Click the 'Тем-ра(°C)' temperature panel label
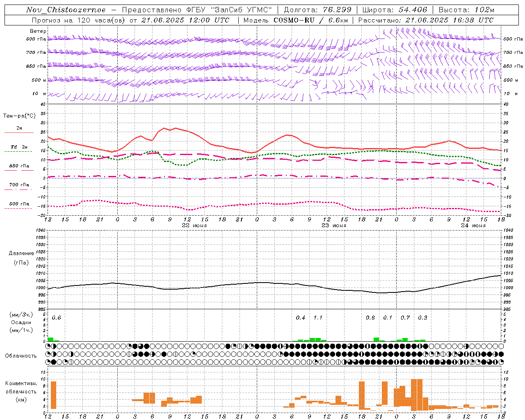525x420 pixels. coord(19,116)
